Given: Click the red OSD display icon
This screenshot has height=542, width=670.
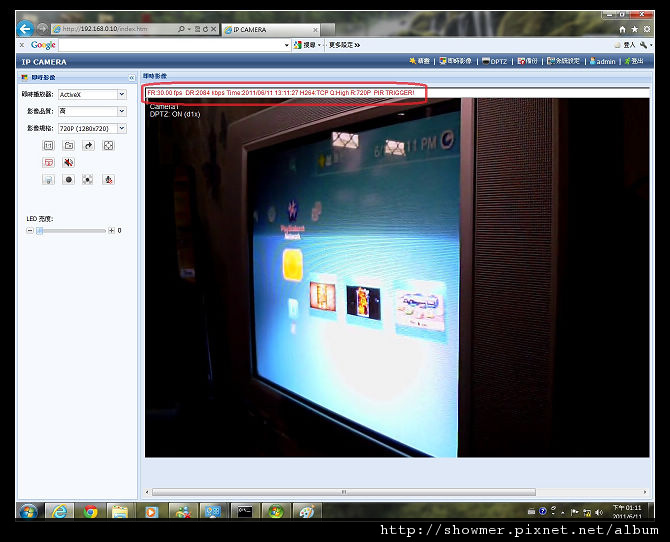Looking at the screenshot, I should pyautogui.click(x=48, y=162).
